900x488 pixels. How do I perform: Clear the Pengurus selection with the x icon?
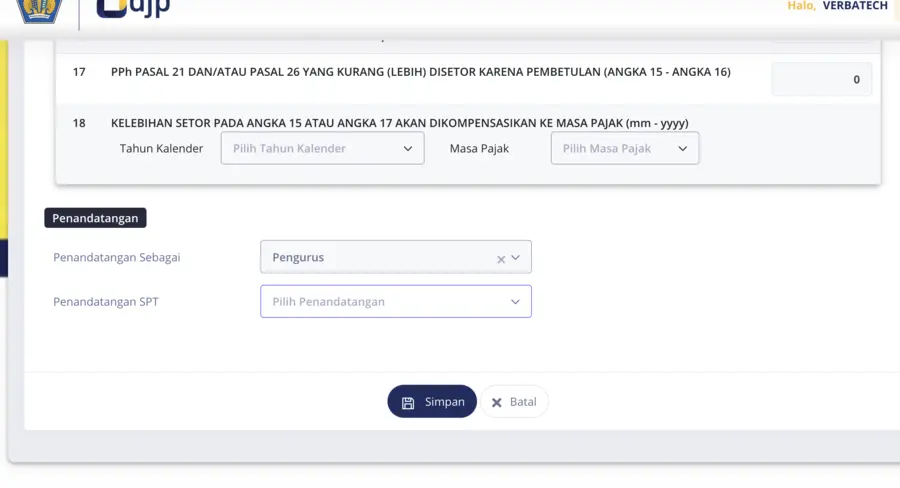tap(501, 260)
